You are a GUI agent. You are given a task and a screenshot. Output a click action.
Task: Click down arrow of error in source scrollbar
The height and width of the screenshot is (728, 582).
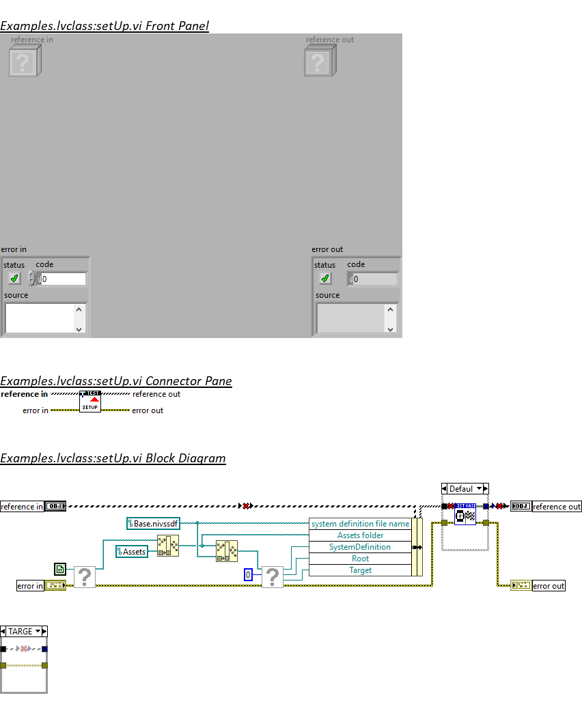click(79, 328)
